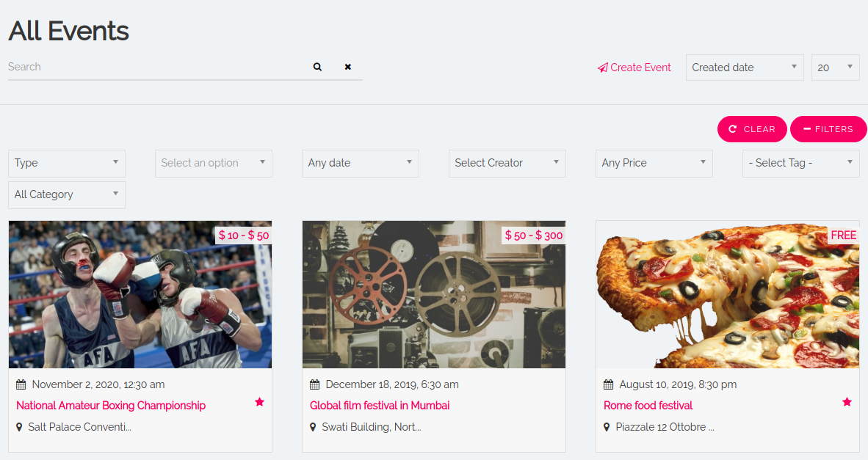Toggle favorite star on Boxing Championship event

point(259,402)
